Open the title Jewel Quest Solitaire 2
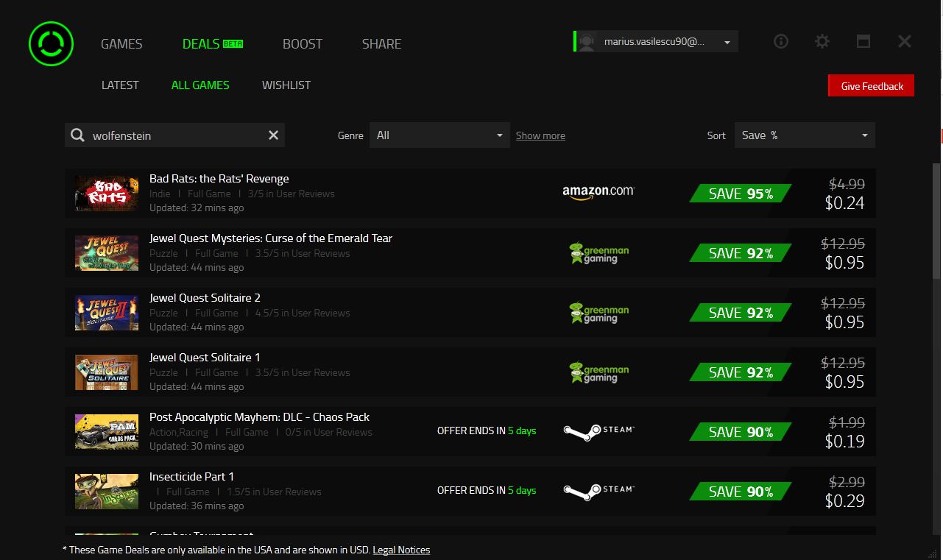 (x=205, y=298)
